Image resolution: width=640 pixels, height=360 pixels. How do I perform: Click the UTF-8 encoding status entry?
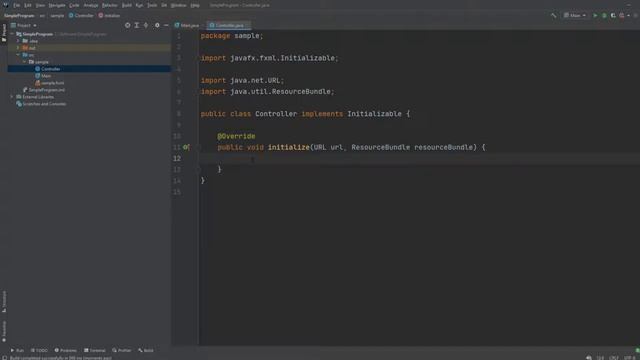coord(629,358)
